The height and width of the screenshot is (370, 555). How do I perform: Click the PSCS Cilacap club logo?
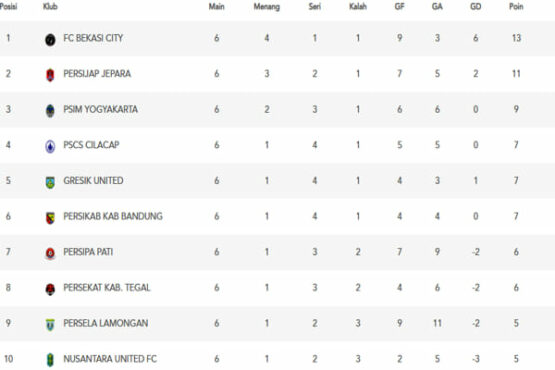[x=50, y=146]
